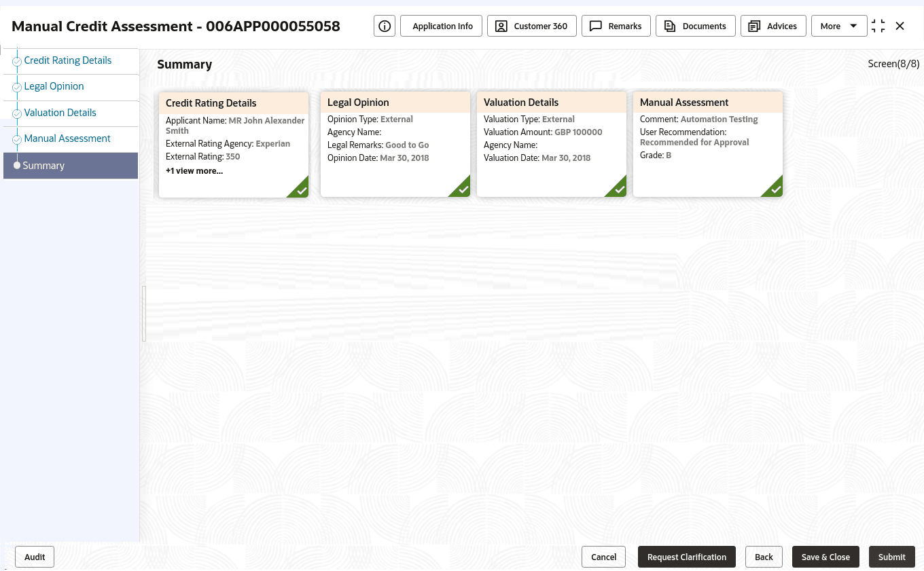The width and height of the screenshot is (924, 571).
Task: Close the Manual Credit Assessment screen
Action: coord(900,26)
